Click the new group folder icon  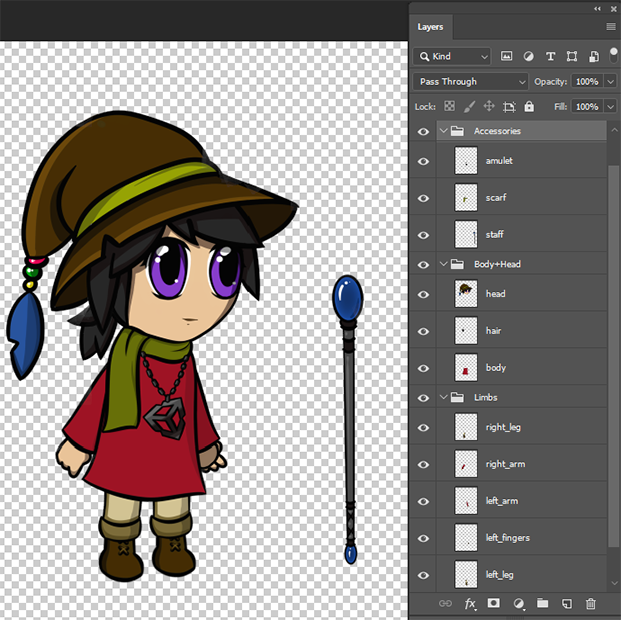click(542, 604)
